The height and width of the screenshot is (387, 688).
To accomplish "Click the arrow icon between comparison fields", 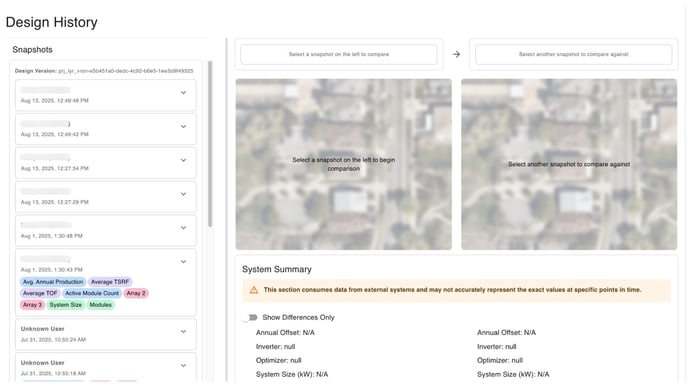I will coord(456,54).
